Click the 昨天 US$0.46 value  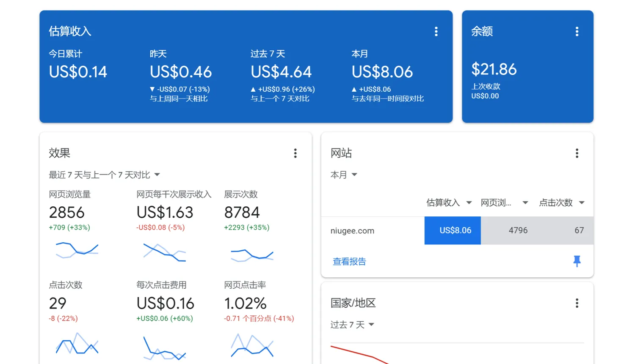pos(181,72)
